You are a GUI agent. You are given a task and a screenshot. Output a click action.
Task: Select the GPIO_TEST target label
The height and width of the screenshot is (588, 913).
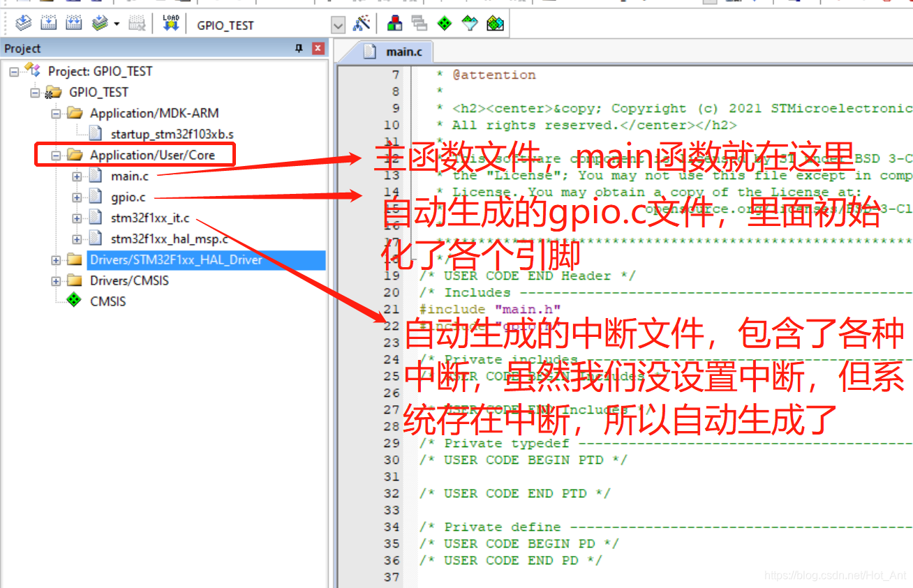98,92
